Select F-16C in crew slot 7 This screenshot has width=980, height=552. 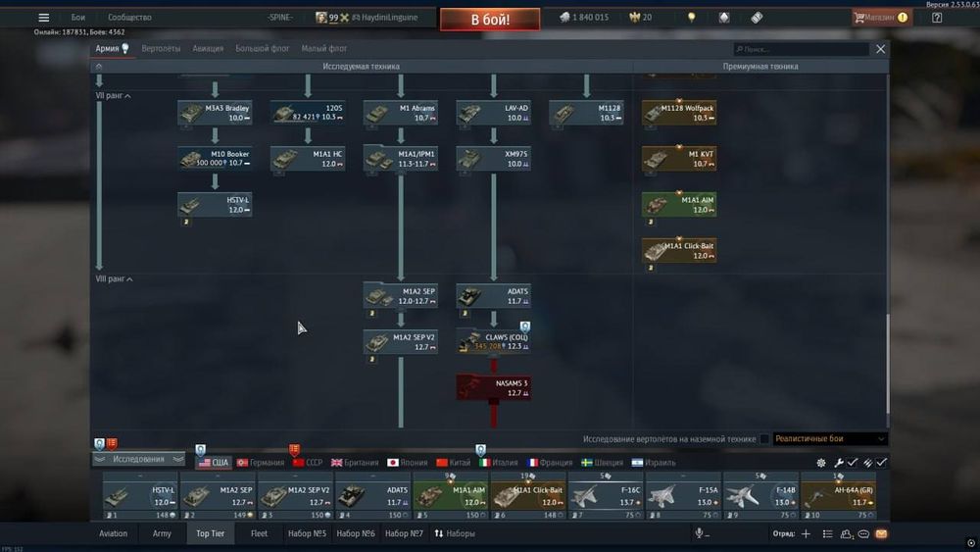click(606, 497)
